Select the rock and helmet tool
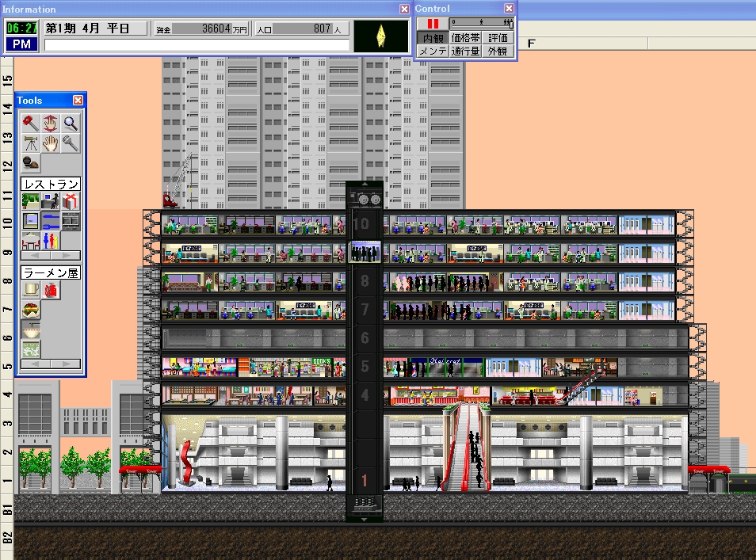This screenshot has width=756, height=560. pyautogui.click(x=30, y=163)
